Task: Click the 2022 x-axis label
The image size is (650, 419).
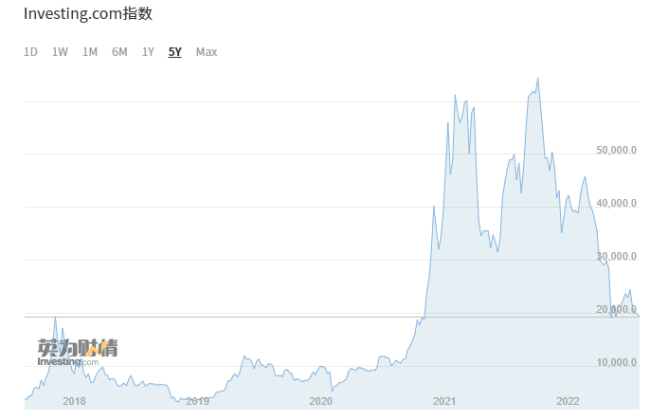Action: tap(568, 401)
